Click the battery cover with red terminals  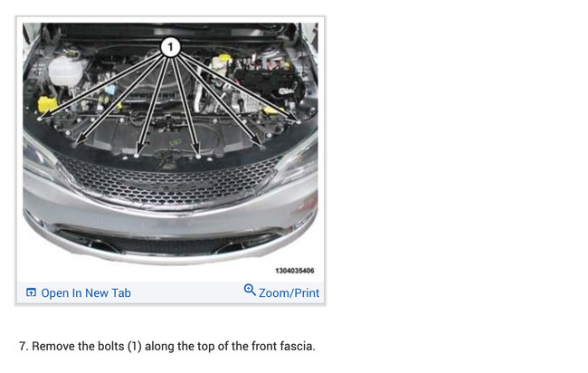click(x=268, y=81)
